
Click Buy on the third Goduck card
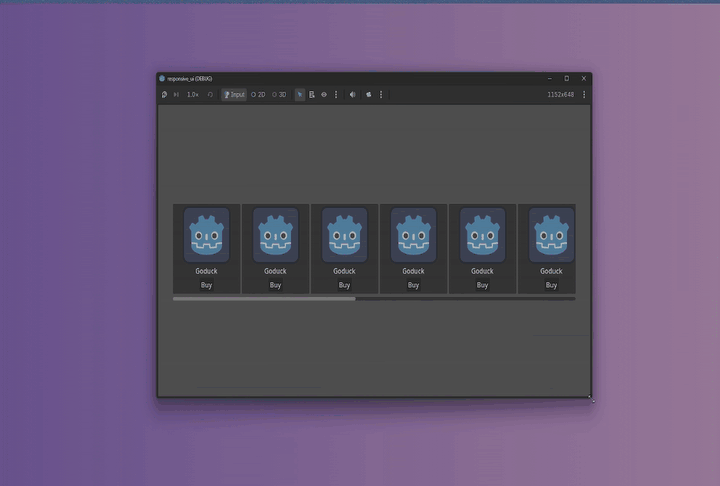pos(344,285)
